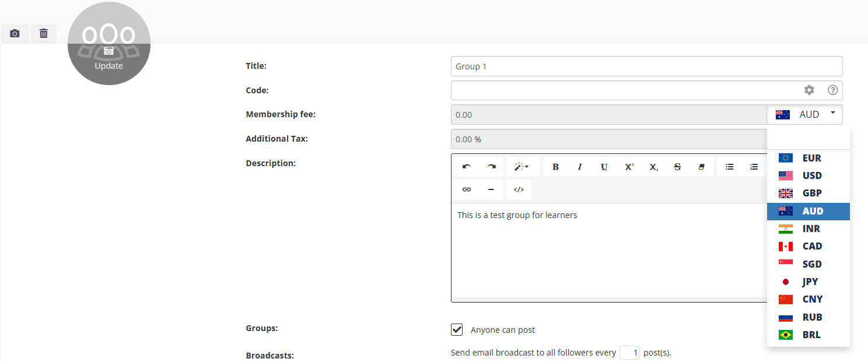Viewport: 868px width, 362px height.
Task: Click the currency search box in dropdown
Action: pos(808,139)
